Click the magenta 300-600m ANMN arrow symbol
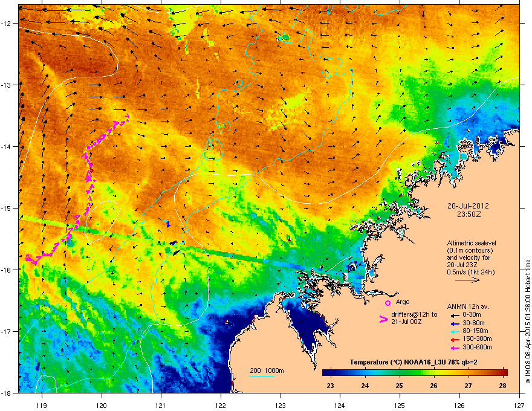 tap(455, 348)
